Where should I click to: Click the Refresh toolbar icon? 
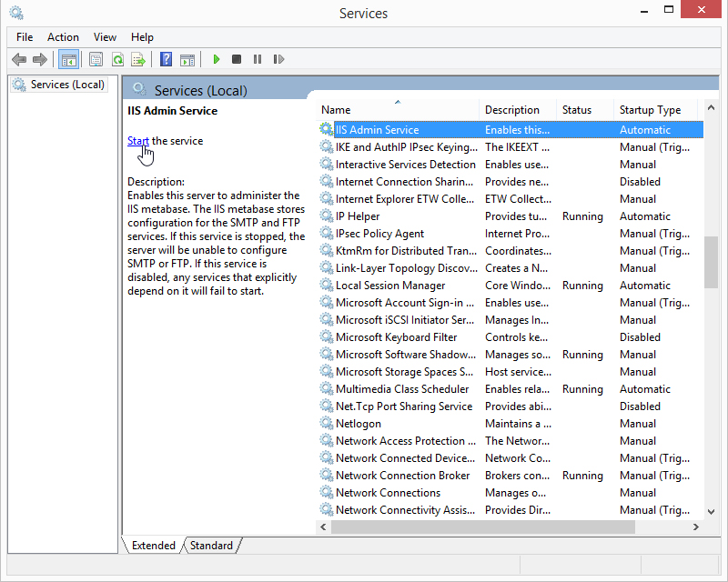118,59
